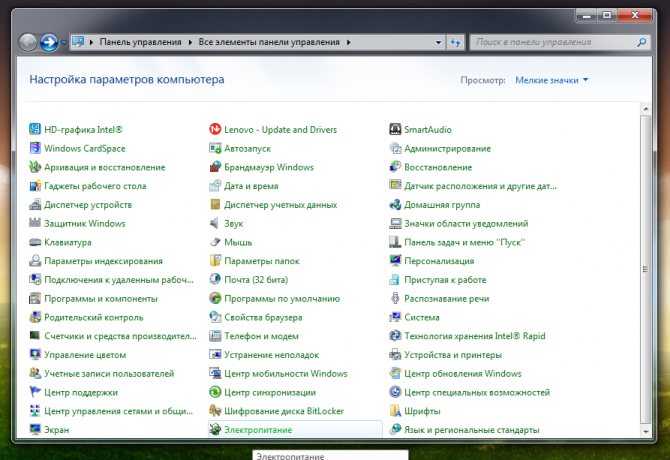
Task: Open Технология хранения Intel Rapid link
Action: click(x=475, y=336)
